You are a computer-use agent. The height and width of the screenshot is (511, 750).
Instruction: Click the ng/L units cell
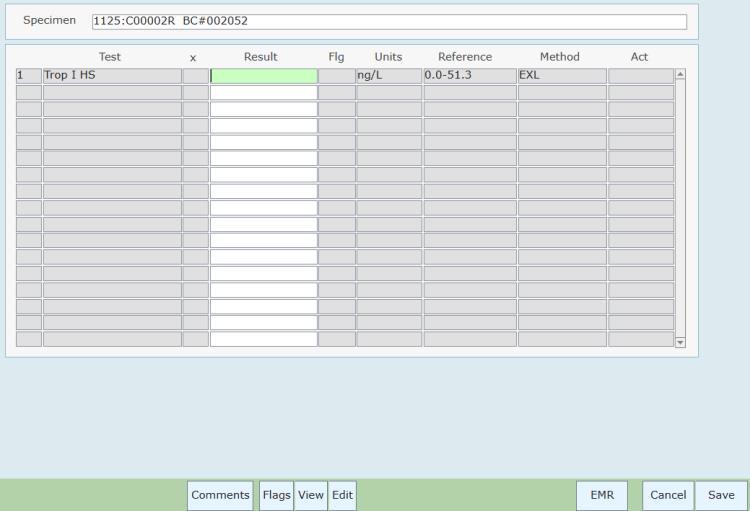(388, 75)
